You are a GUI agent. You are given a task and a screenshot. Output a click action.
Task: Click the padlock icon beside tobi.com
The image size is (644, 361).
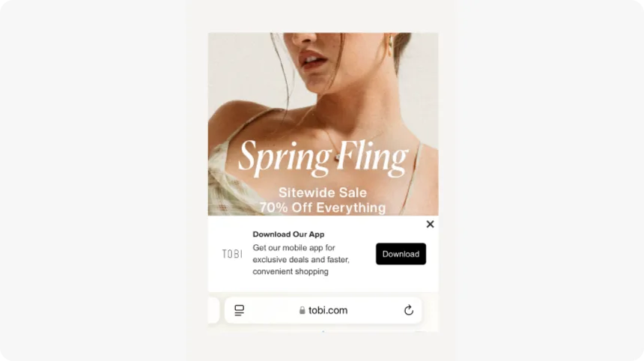pos(303,310)
